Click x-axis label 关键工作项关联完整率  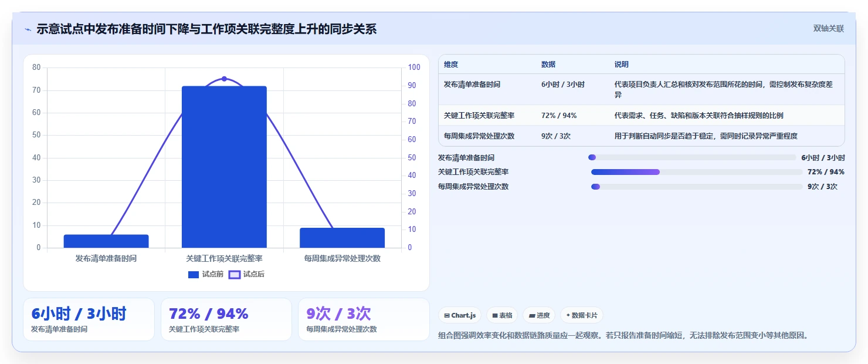point(224,258)
